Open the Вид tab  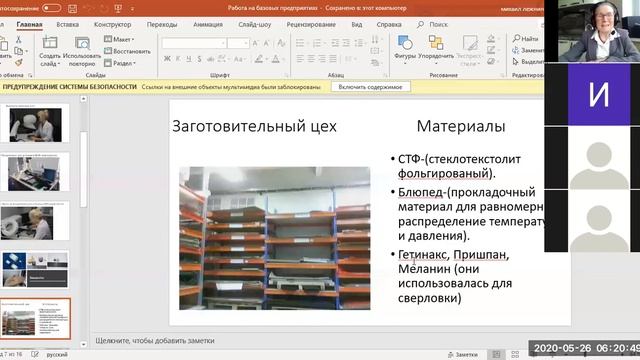(x=357, y=24)
